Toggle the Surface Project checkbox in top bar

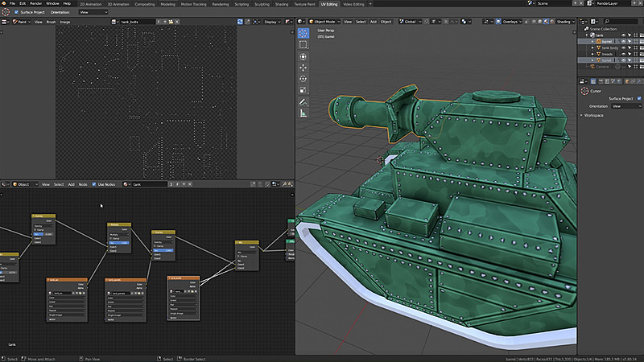pyautogui.click(x=16, y=12)
